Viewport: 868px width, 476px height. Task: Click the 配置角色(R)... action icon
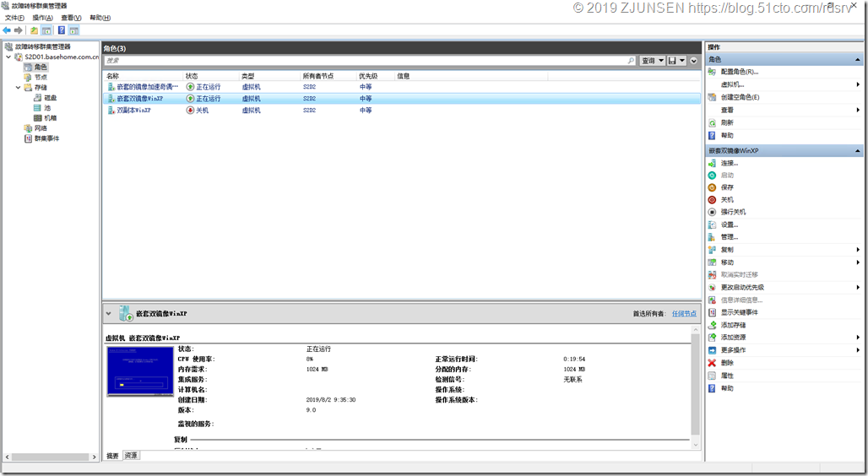[713, 72]
